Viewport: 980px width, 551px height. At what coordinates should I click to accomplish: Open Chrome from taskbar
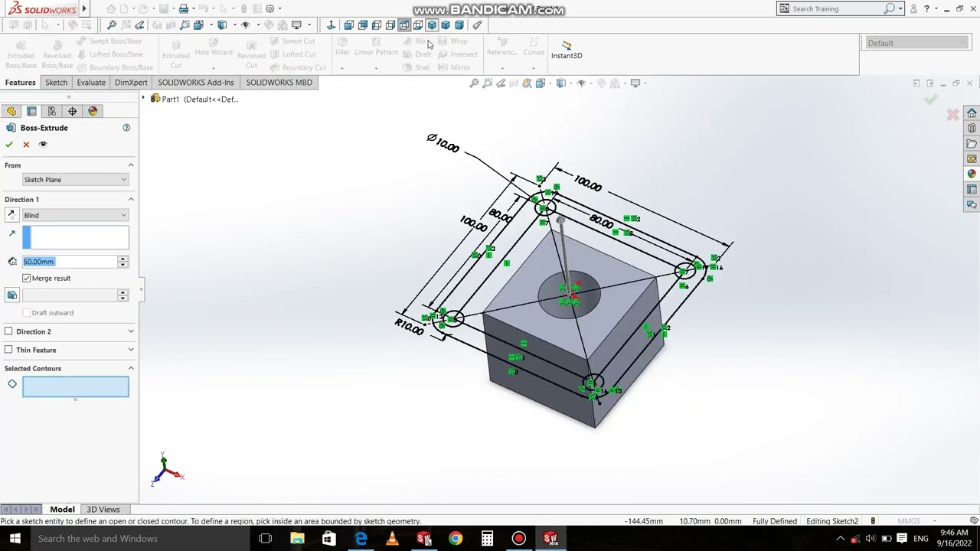pos(456,539)
